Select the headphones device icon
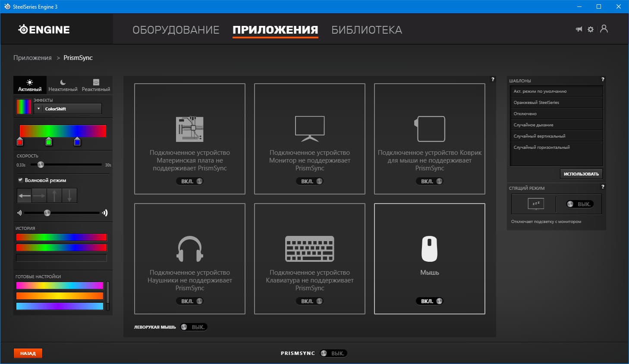The height and width of the screenshot is (364, 629). (x=190, y=249)
